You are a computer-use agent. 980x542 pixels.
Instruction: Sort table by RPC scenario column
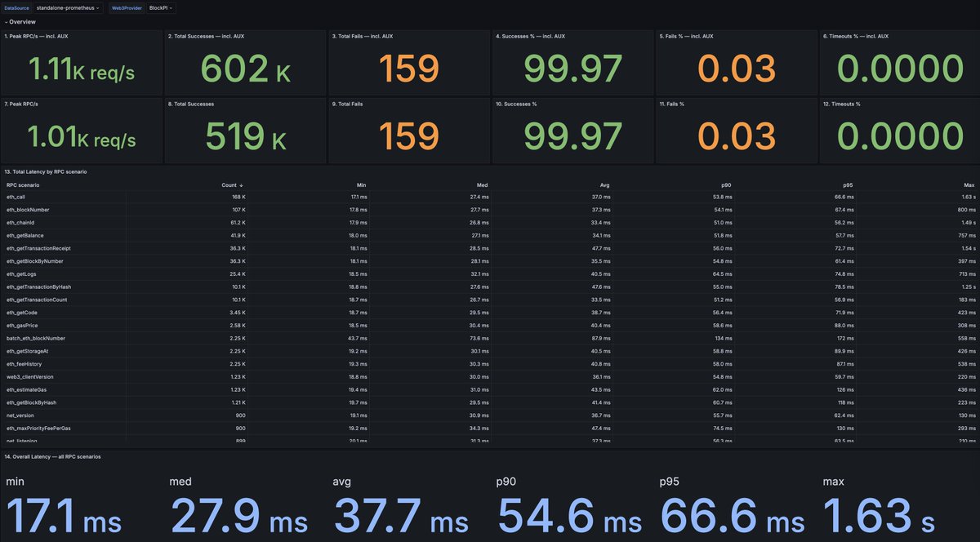tap(23, 185)
